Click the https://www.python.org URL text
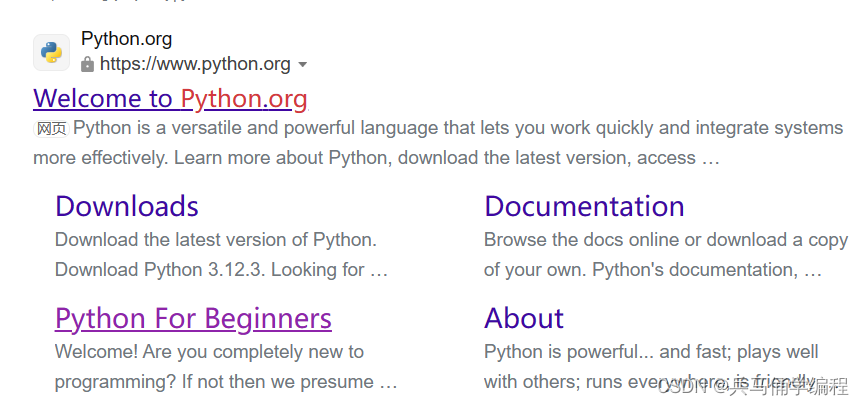The image size is (864, 406). (195, 64)
